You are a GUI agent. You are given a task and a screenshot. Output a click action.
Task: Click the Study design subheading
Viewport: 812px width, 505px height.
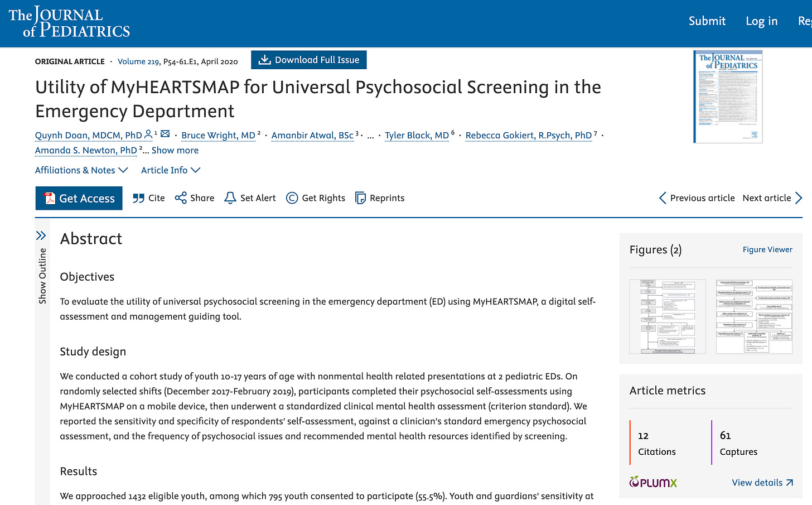tap(93, 352)
